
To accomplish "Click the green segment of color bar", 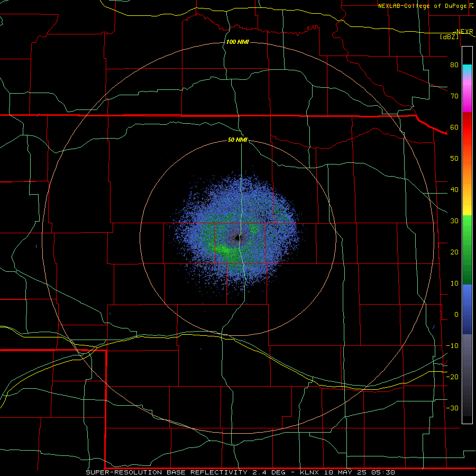I will point(467,250).
